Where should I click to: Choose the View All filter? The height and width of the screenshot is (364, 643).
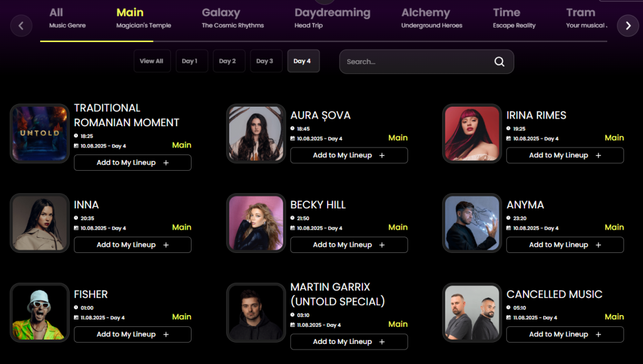(152, 61)
